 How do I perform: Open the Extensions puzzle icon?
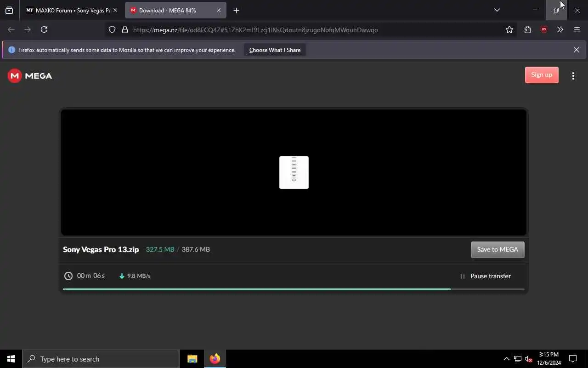pos(527,30)
